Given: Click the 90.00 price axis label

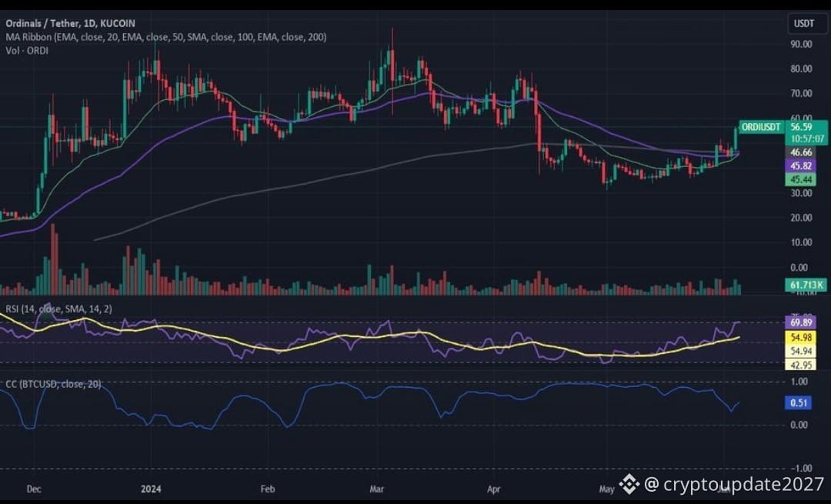Looking at the screenshot, I should click(801, 44).
